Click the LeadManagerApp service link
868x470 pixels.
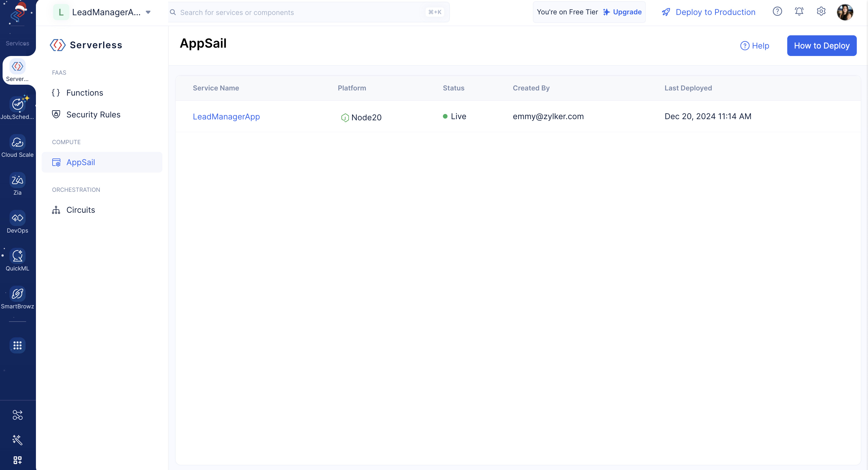click(226, 116)
